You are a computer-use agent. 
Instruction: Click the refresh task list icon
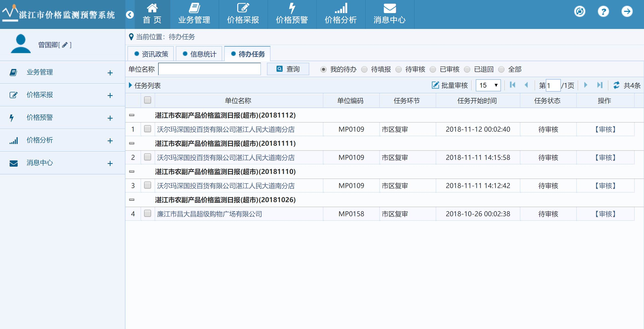(616, 85)
